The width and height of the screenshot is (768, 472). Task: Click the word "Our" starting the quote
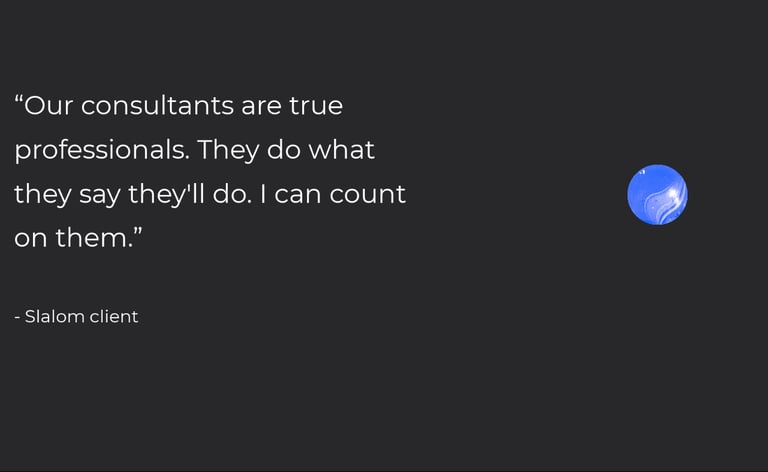tap(48, 105)
